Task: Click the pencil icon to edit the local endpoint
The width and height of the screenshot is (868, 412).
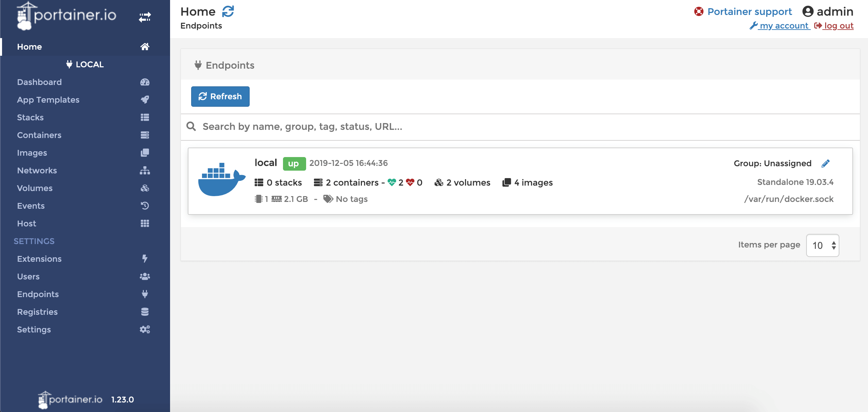Action: point(825,164)
